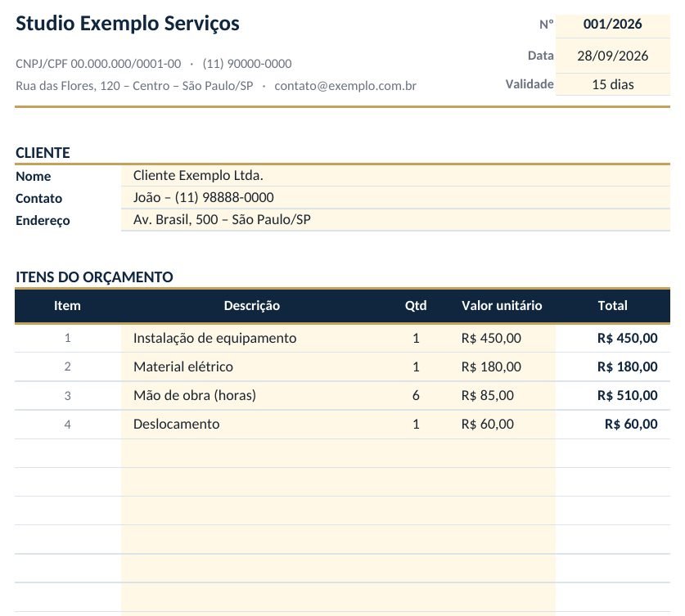Viewport: 685px width, 616px height.
Task: Click quantity 1 for Deslocamento
Action: 416,424
